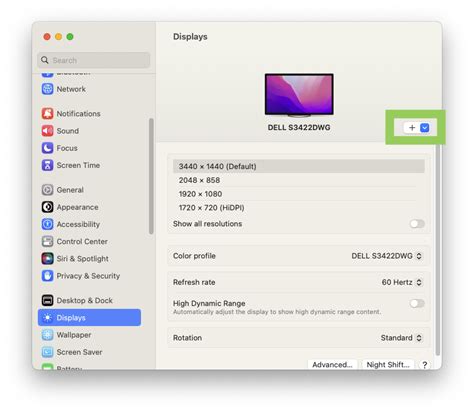The width and height of the screenshot is (474, 412).
Task: Enable High Dynamic Range switch
Action: click(417, 303)
